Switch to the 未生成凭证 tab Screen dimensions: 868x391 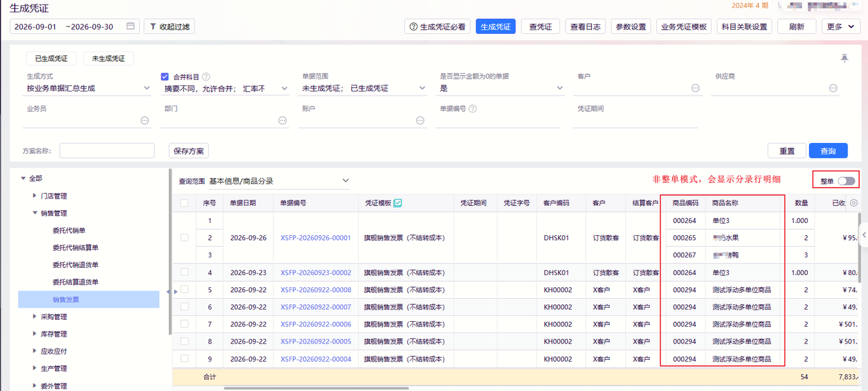tap(108, 58)
